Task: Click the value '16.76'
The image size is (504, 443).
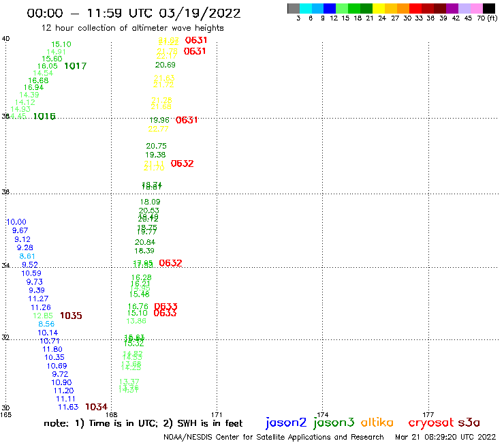Action: click(x=138, y=306)
